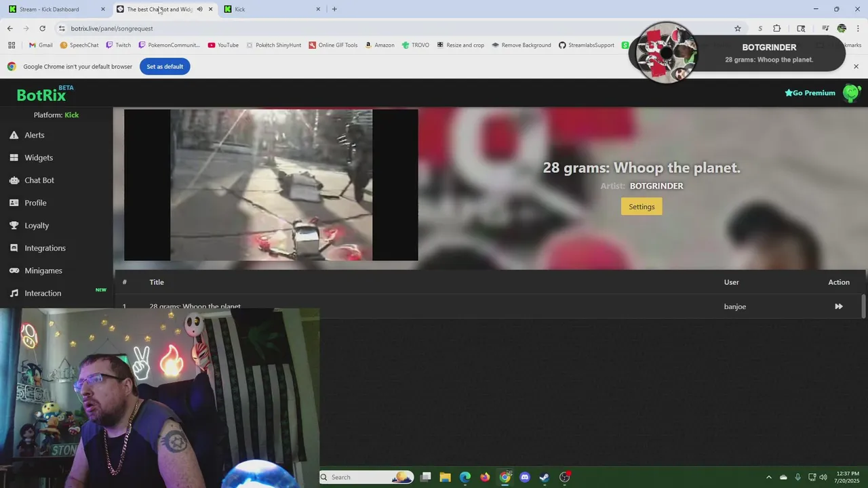Image resolution: width=868 pixels, height=488 pixels.
Task: Open the Remove Background bookmark
Action: point(521,45)
